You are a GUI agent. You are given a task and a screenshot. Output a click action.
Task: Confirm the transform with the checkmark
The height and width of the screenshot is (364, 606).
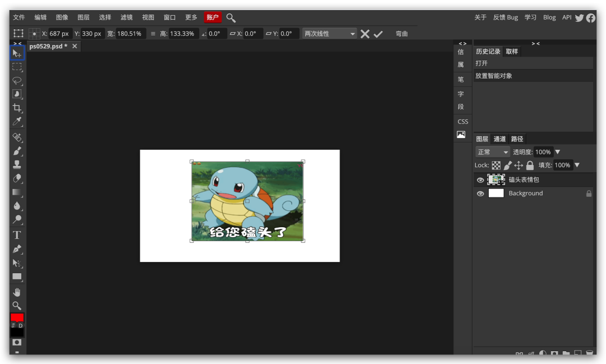point(378,34)
